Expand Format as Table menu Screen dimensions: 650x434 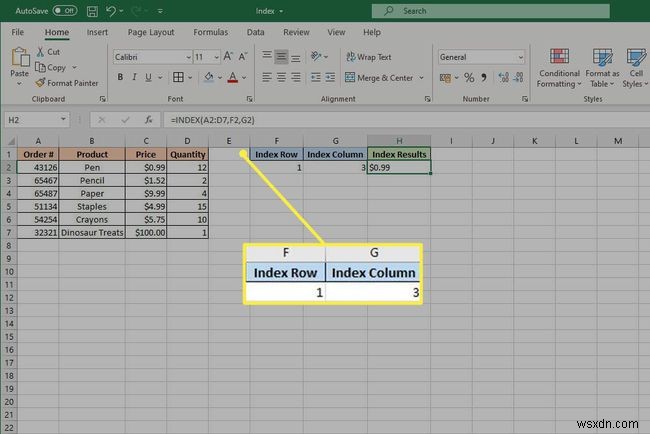click(602, 68)
